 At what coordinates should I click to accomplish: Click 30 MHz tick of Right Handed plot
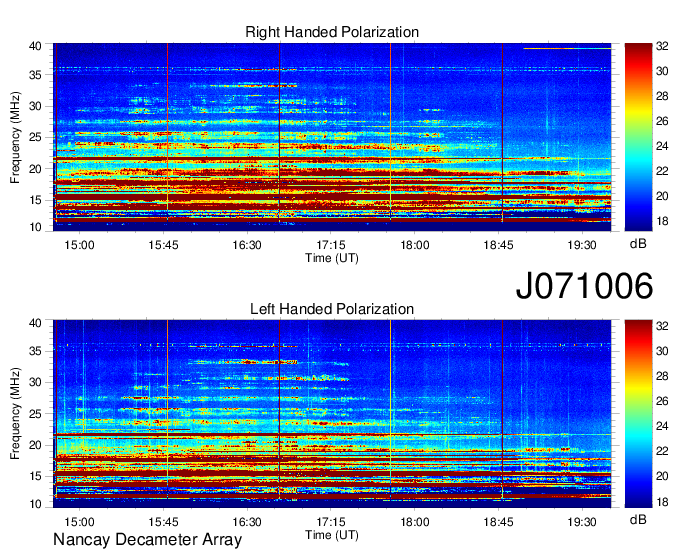(36, 106)
